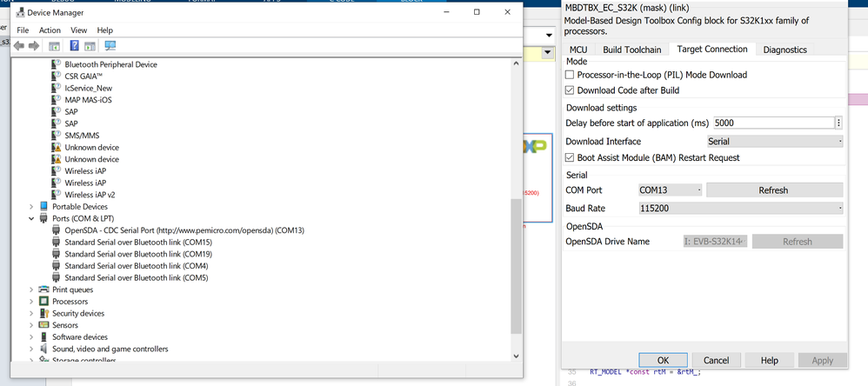Click the Sound, video and game controllers speaker icon
This screenshot has width=868, height=386.
43,349
